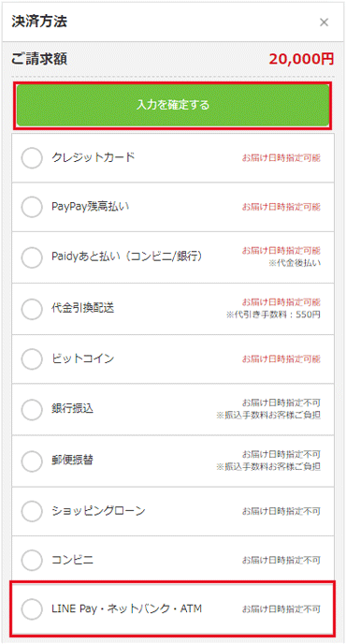Select PayPay残高払い radio button

click(32, 207)
